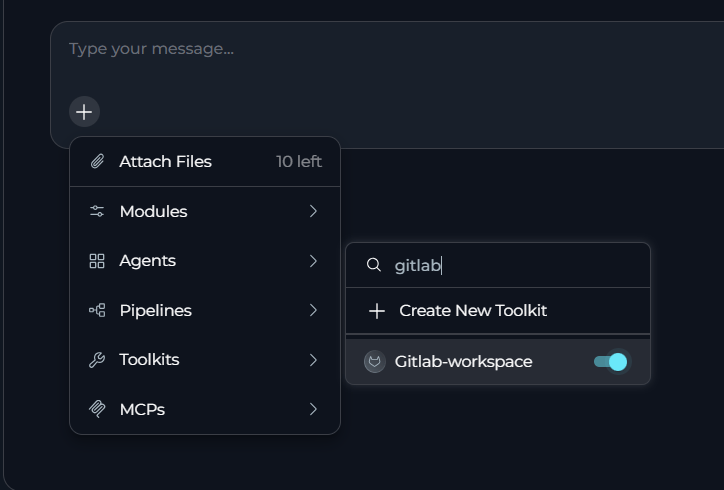Expand the Modules submenu chevron
Image resolution: width=724 pixels, height=490 pixels.
313,211
